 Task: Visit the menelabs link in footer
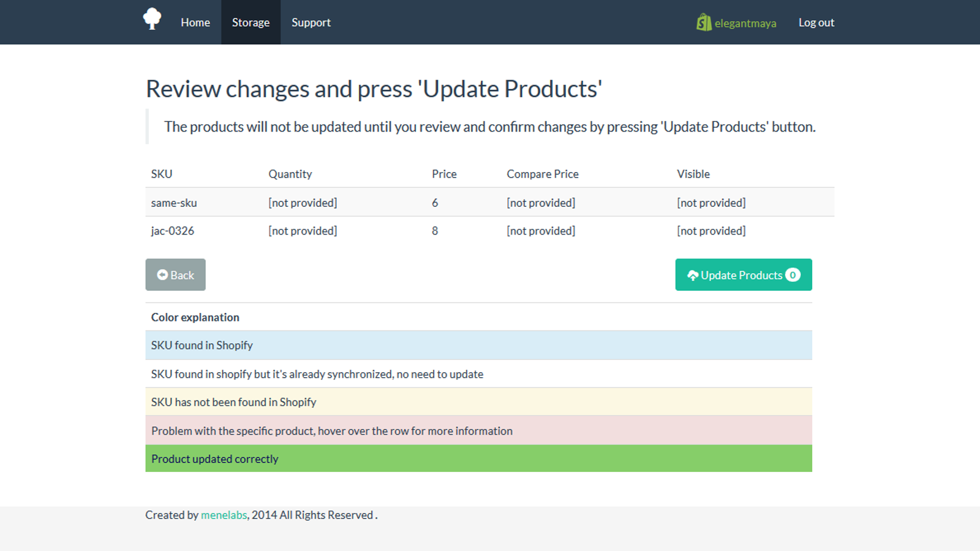click(224, 515)
